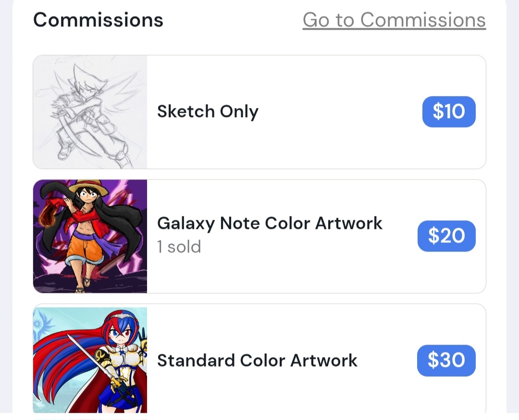Click the Sketch Only pencil drawing thumbnail
Viewport: 519px width, 420px height.
(90, 112)
